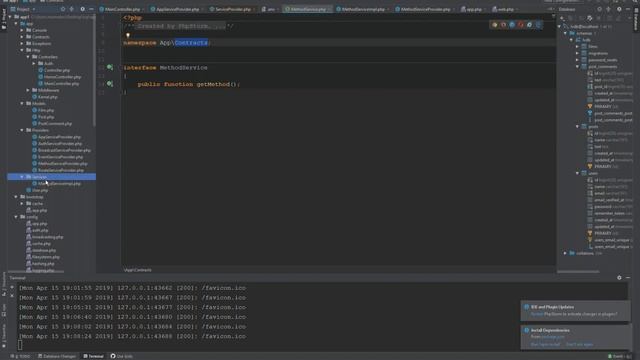Select App\Contracts breadcrumb at editor bottom
Image resolution: width=640 pixels, height=360 pixels.
tap(138, 270)
